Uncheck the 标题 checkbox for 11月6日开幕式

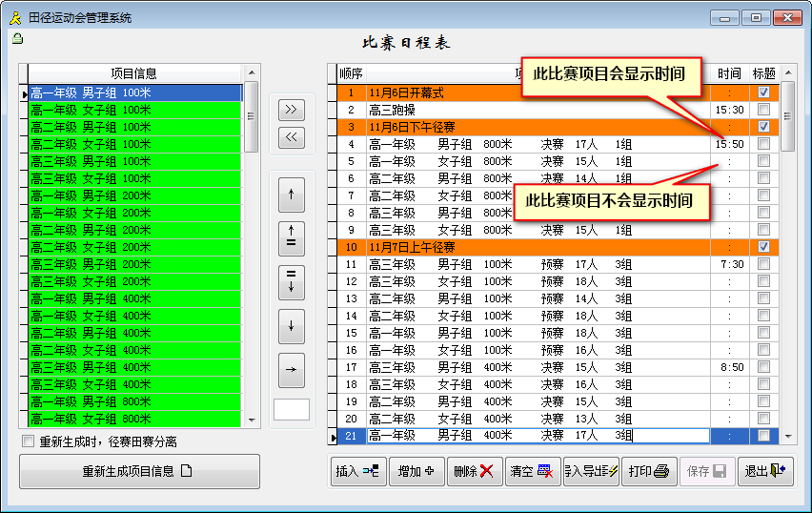(x=763, y=92)
